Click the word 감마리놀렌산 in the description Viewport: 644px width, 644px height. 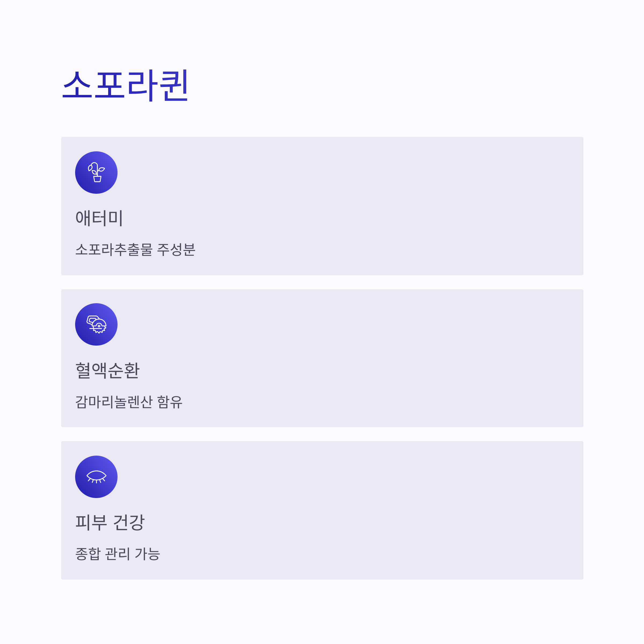(114, 402)
